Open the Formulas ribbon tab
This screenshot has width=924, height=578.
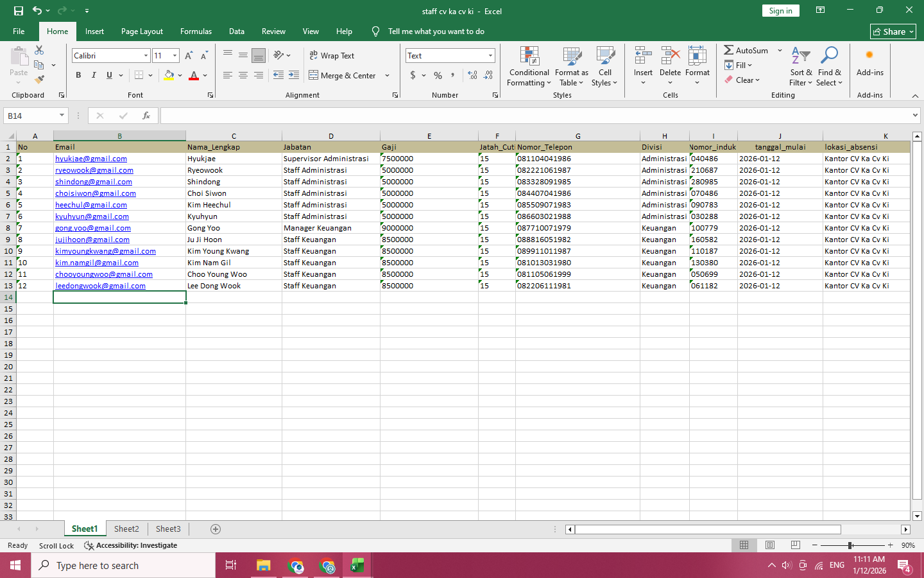(x=196, y=31)
